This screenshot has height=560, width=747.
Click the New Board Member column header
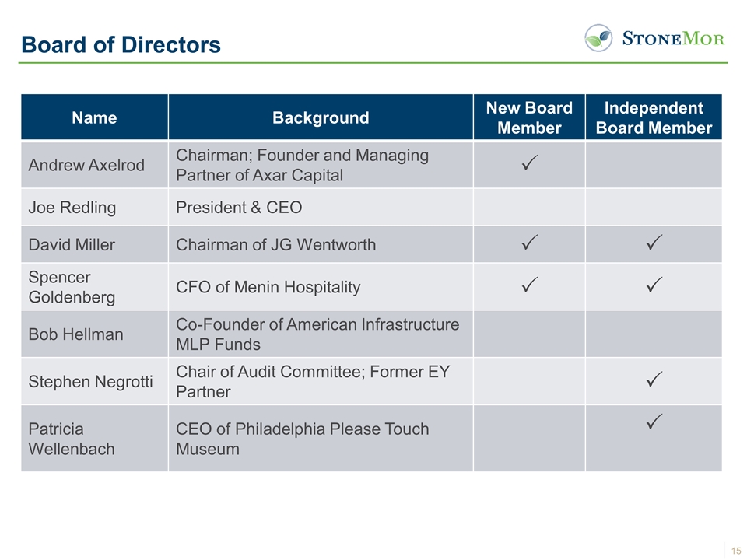[529, 118]
